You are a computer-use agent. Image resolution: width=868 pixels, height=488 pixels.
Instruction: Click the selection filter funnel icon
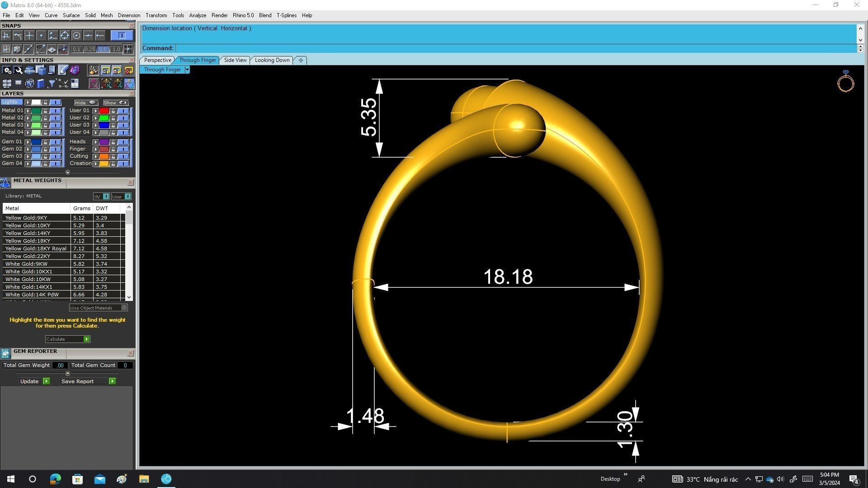(x=52, y=84)
